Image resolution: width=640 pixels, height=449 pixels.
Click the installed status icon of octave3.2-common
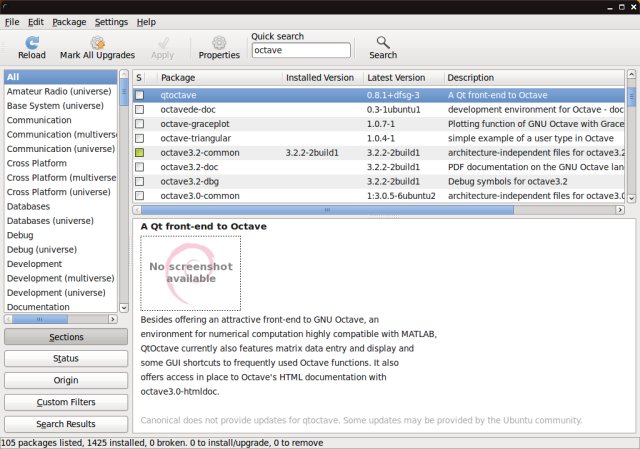pos(139,153)
